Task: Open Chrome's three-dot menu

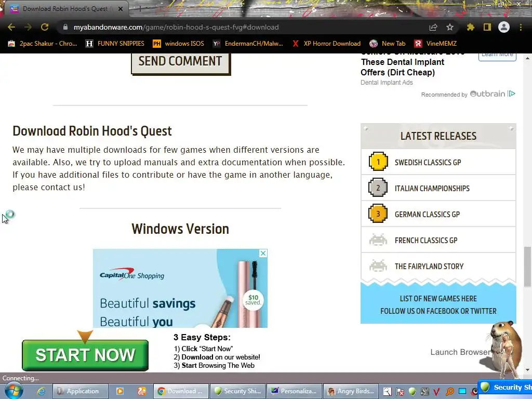Action: click(521, 27)
